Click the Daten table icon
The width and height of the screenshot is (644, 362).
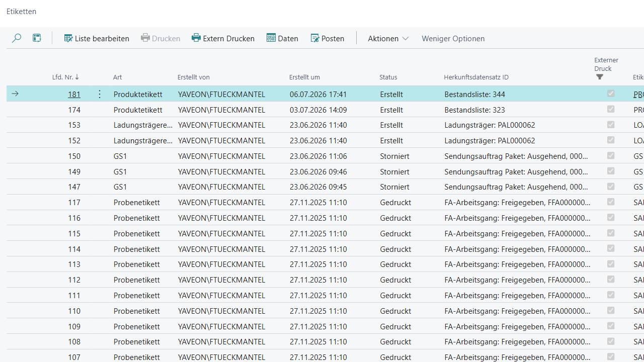(271, 38)
